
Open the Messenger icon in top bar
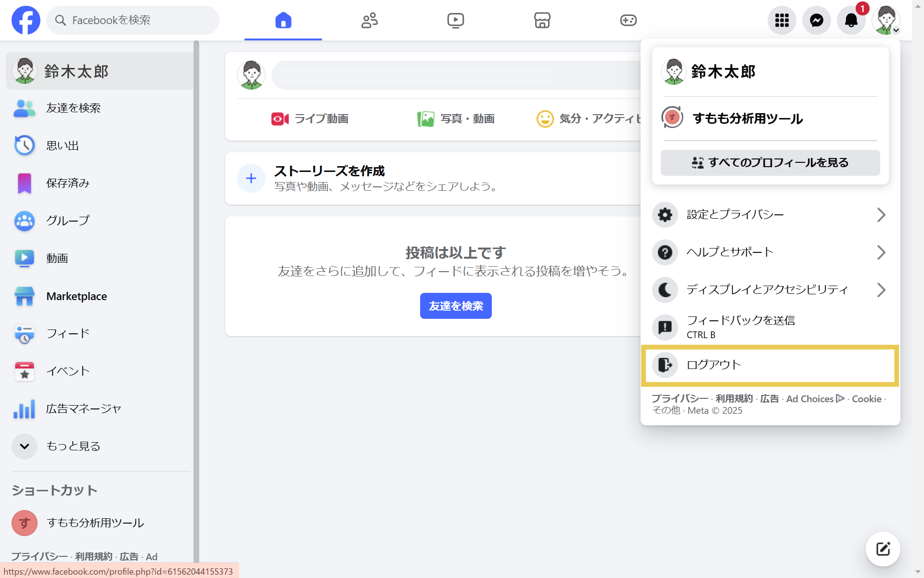[816, 20]
